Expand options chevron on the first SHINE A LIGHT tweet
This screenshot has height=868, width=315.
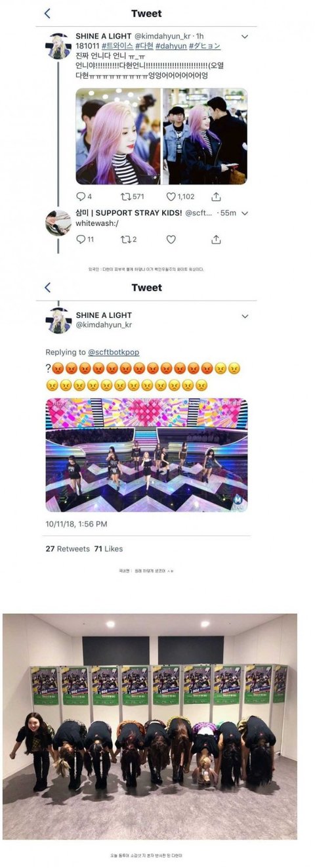[x=245, y=37]
